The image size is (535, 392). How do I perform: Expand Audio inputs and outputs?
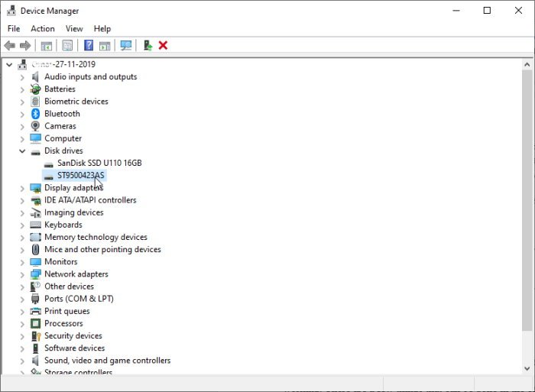pos(22,77)
